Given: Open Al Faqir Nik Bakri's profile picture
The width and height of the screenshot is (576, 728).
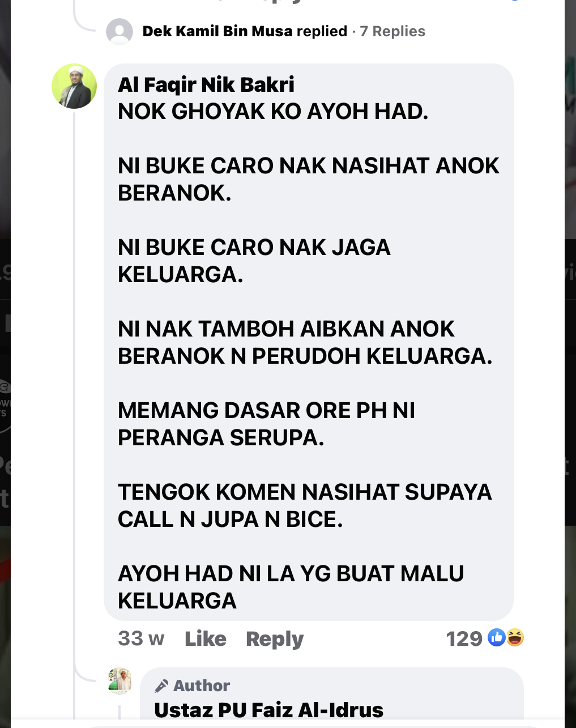Looking at the screenshot, I should 74,86.
